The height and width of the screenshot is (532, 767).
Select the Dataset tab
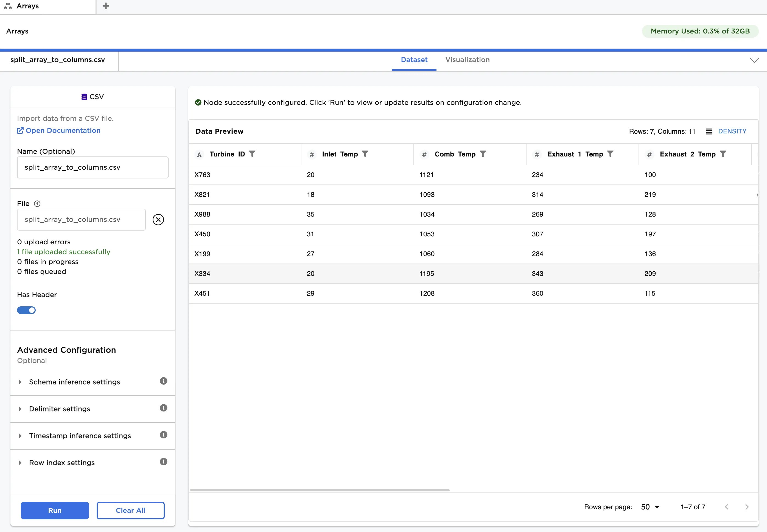pos(414,60)
